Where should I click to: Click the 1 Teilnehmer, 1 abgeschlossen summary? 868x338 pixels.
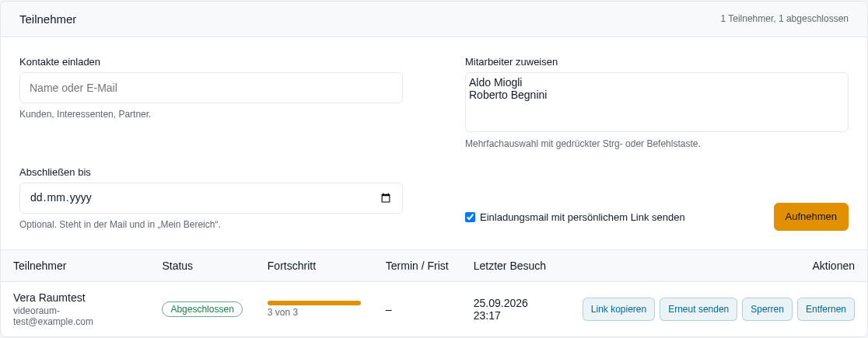[784, 19]
